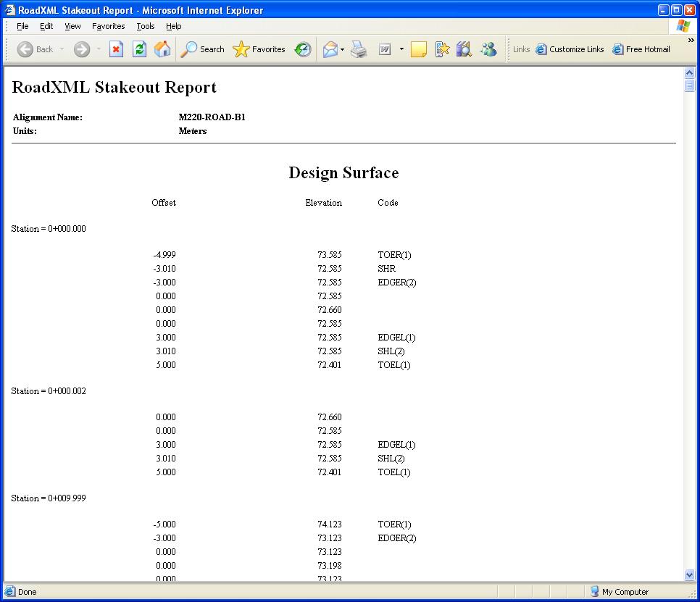
Task: Open the dropdown arrow next to Word edit icon
Action: [x=401, y=49]
